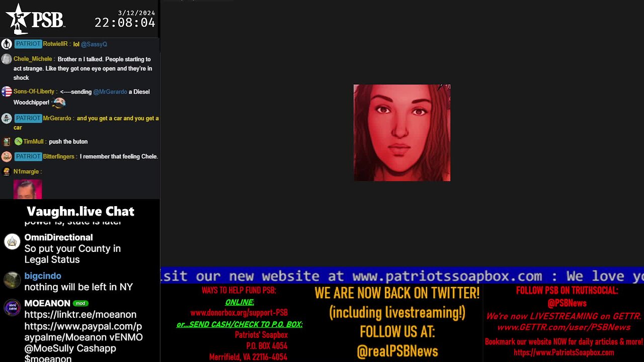Viewport: 644px width, 362px height.
Task: Click username bigcindo in Vaughn chat
Action: (x=43, y=276)
